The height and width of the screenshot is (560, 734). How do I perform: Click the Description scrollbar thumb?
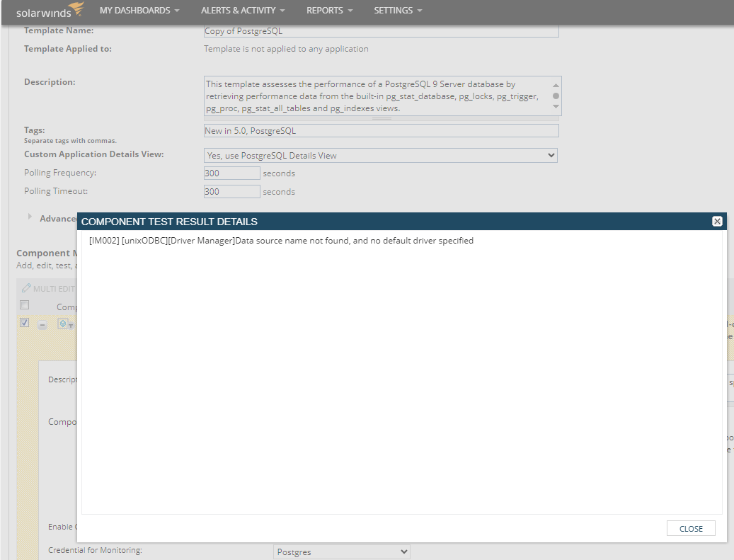coord(556,96)
